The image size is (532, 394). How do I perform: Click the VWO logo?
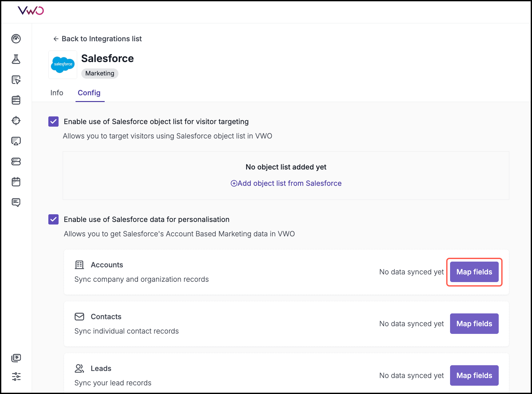pyautogui.click(x=31, y=11)
